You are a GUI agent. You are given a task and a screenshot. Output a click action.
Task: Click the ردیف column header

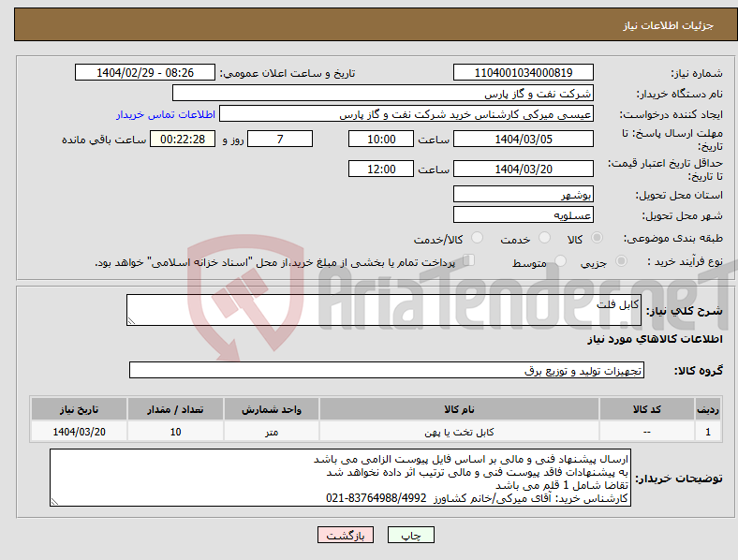point(708,409)
